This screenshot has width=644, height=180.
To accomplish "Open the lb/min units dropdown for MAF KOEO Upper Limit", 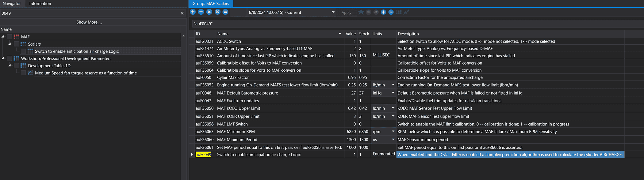I will [393, 108].
